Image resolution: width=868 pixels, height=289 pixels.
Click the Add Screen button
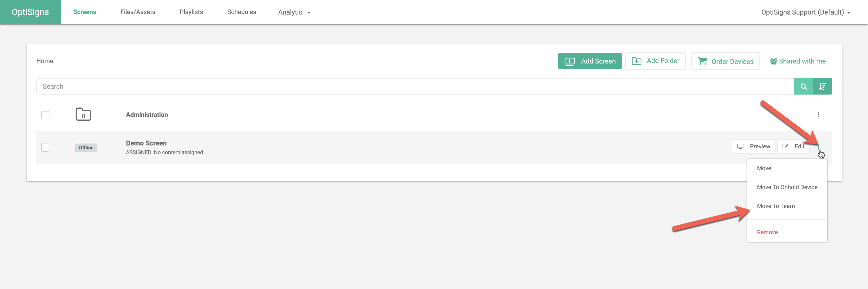point(590,61)
